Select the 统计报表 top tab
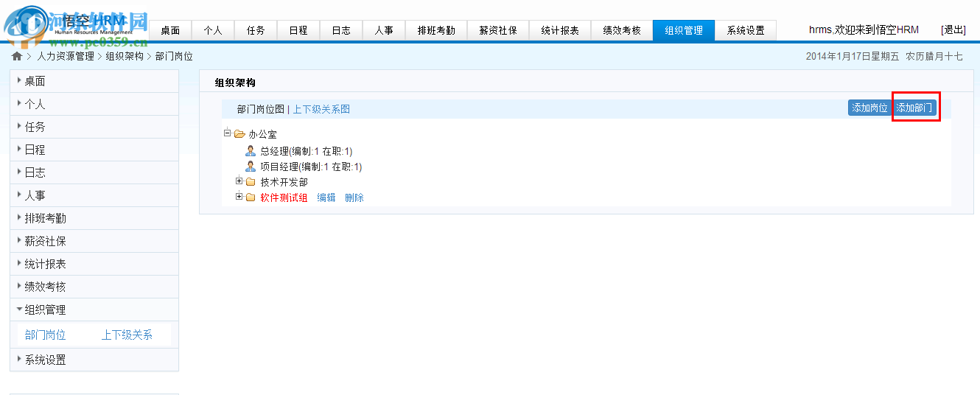Screen dimensions: 980x395 560,31
